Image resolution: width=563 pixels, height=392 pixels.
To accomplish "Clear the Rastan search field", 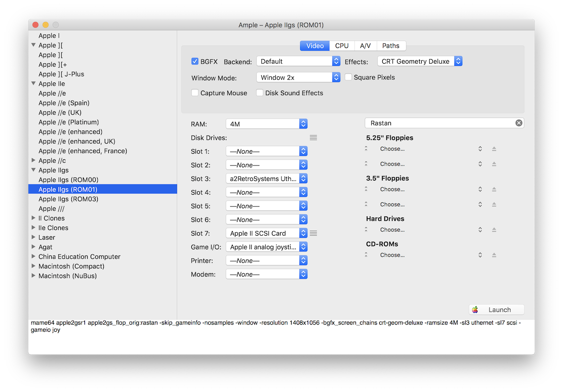I will (x=518, y=122).
